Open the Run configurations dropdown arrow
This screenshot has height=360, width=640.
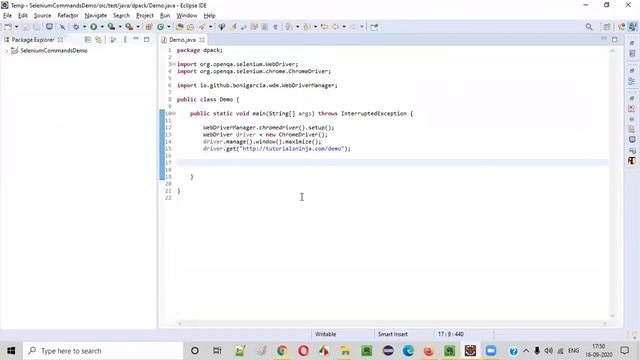pyautogui.click(x=102, y=27)
